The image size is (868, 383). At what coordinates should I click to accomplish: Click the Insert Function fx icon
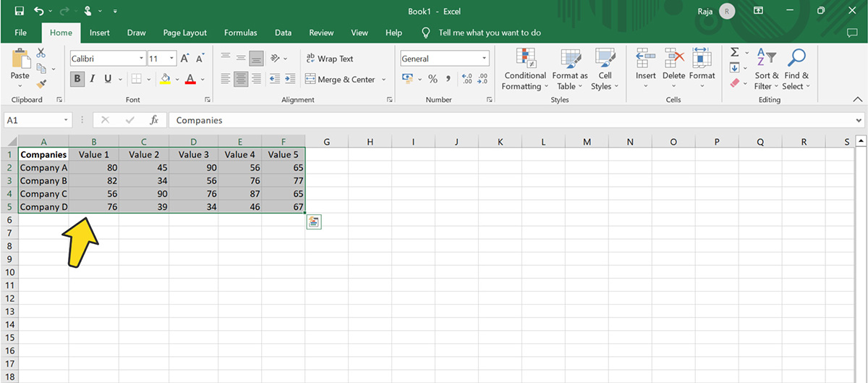point(153,120)
